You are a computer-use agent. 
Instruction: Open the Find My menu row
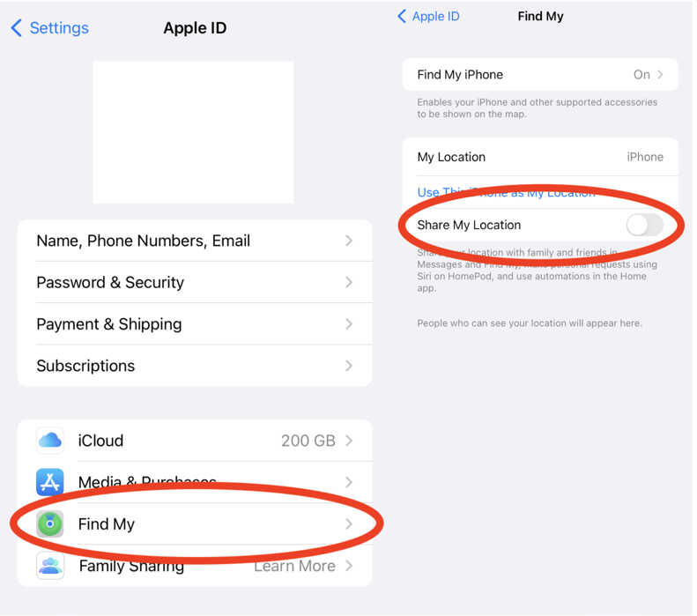(x=195, y=523)
